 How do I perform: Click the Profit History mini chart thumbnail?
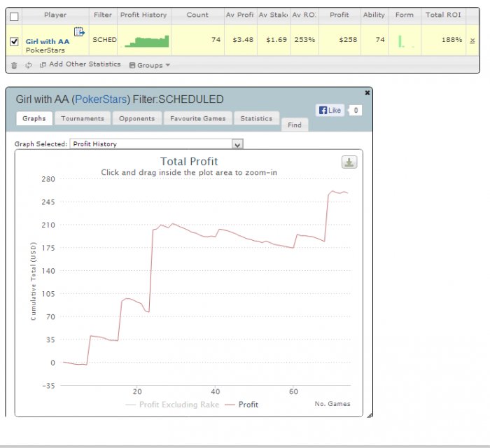tap(147, 41)
